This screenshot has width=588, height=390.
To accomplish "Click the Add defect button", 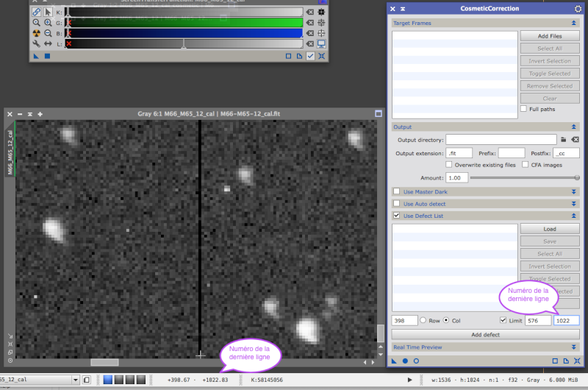I will (486, 335).
